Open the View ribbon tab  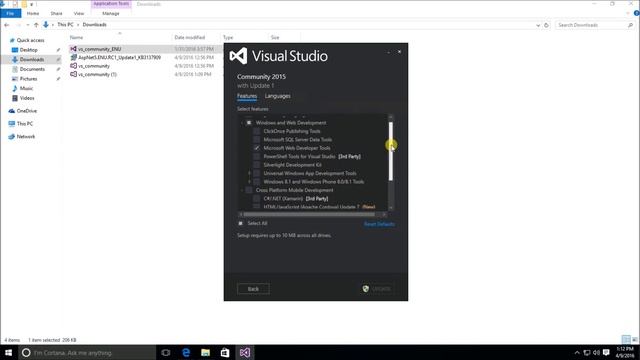tap(79, 13)
